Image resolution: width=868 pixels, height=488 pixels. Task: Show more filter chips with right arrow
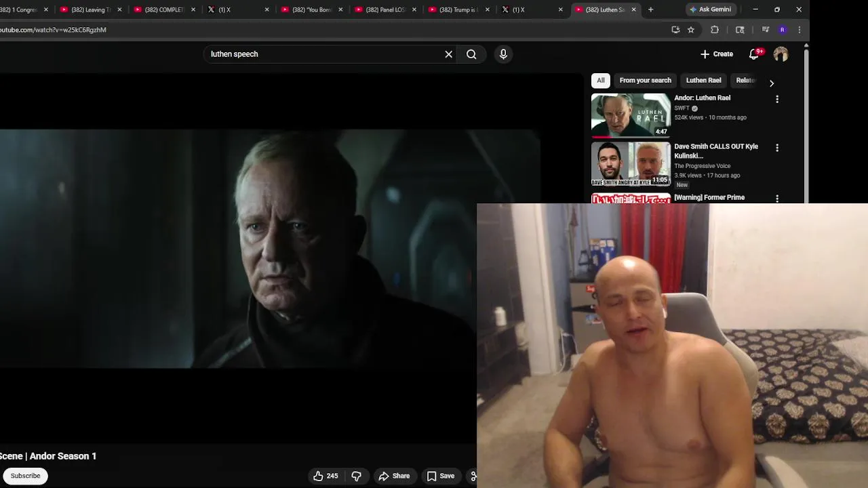coord(771,83)
